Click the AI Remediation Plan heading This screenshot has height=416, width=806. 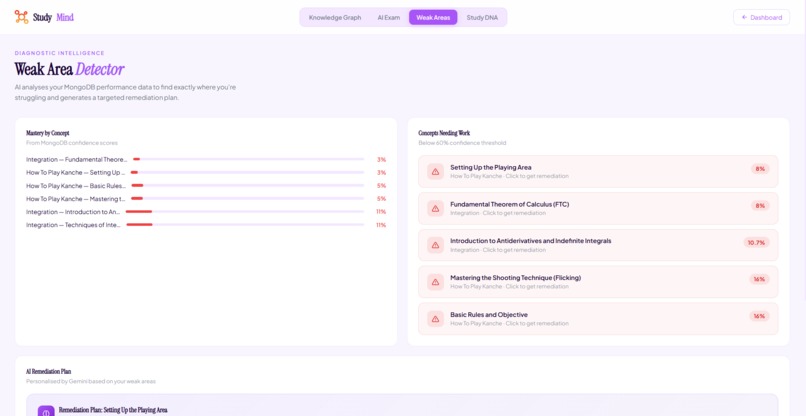pos(49,371)
